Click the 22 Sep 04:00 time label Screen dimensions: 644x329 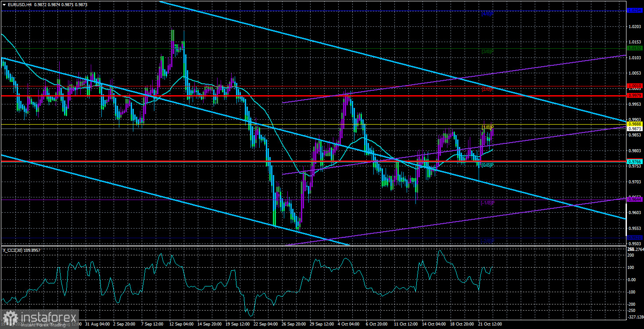[267, 324]
